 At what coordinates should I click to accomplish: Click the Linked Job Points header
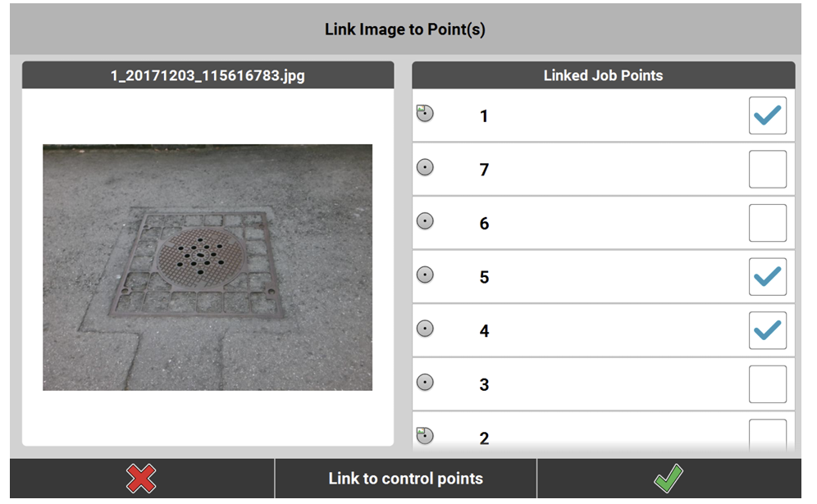coord(603,75)
